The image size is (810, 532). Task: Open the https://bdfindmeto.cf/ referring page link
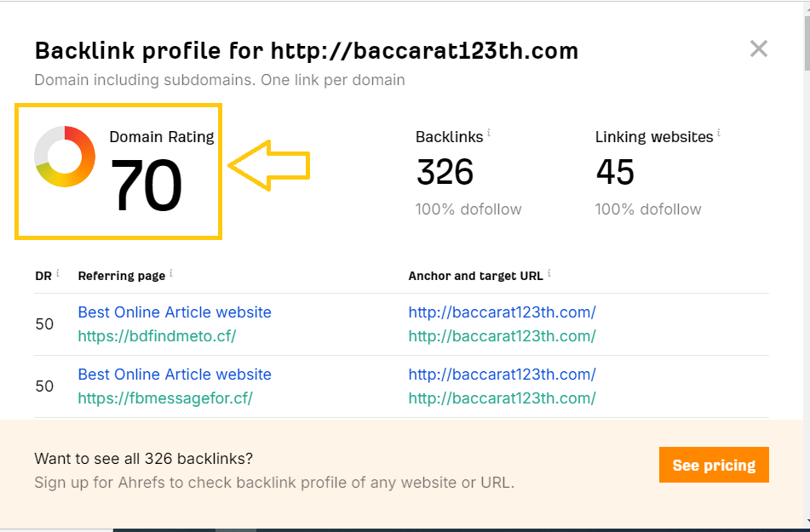click(x=157, y=336)
